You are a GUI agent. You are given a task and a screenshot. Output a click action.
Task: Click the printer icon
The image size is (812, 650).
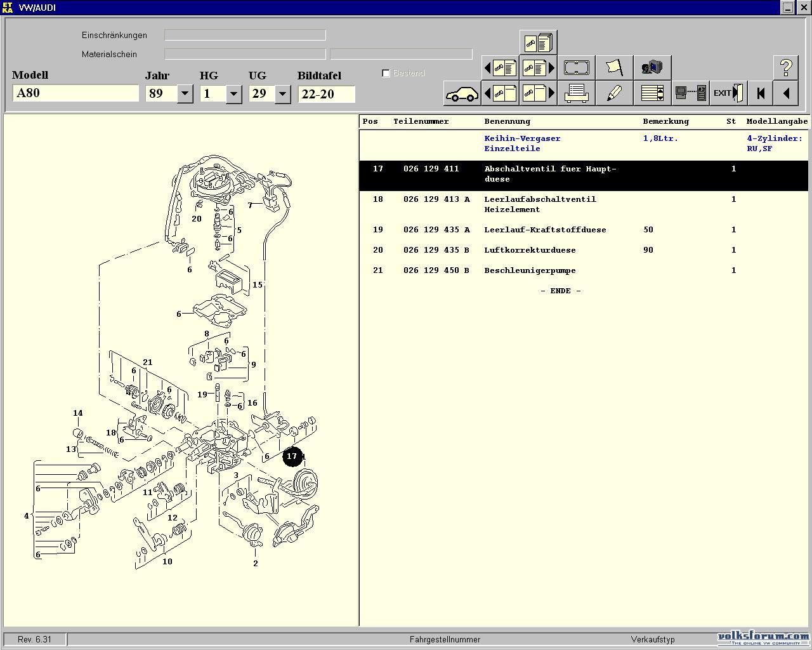click(577, 93)
